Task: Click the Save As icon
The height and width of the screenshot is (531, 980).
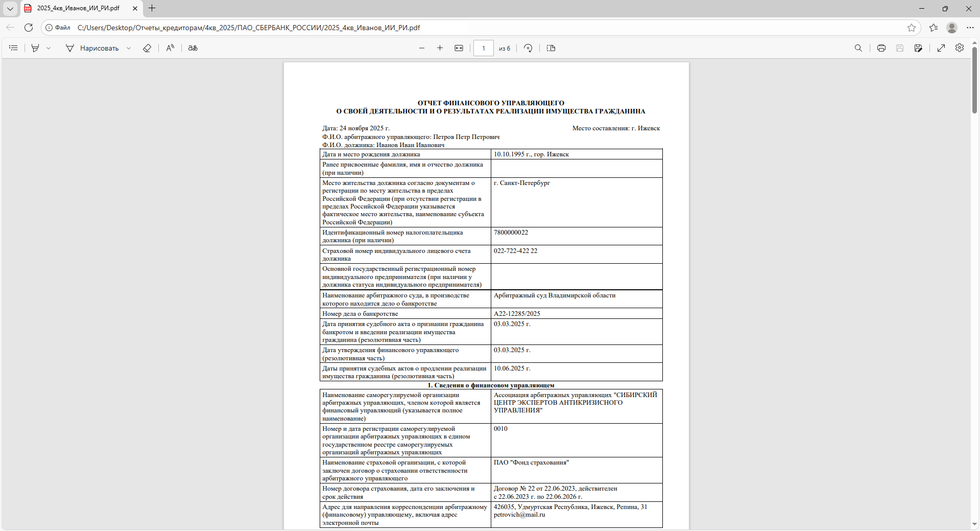Action: tap(918, 48)
